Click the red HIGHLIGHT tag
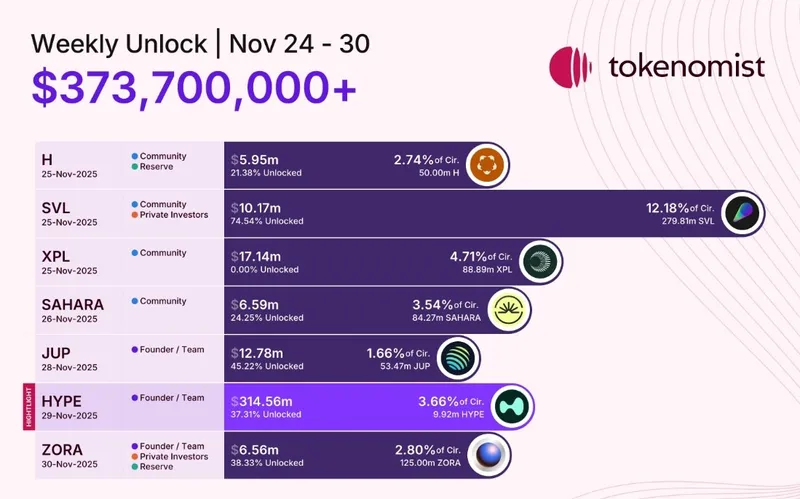The image size is (800, 499). (28, 407)
